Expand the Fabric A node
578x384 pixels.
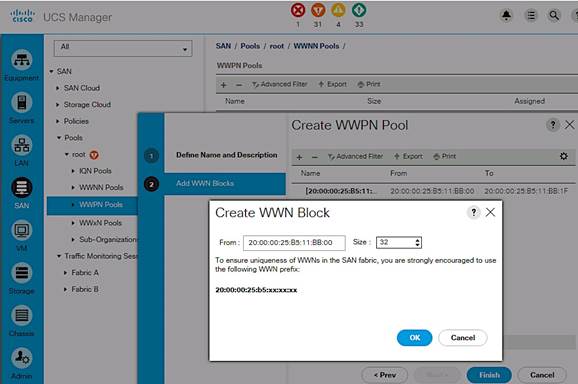tap(65, 273)
